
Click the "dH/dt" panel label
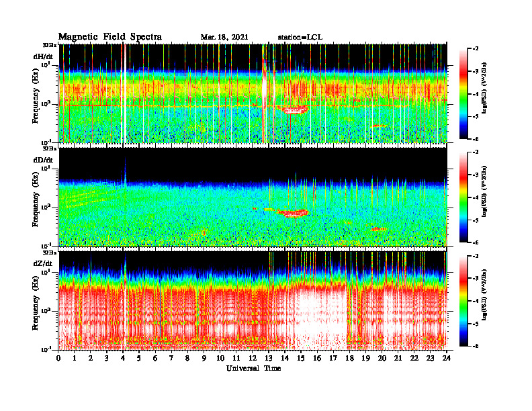tap(43, 57)
